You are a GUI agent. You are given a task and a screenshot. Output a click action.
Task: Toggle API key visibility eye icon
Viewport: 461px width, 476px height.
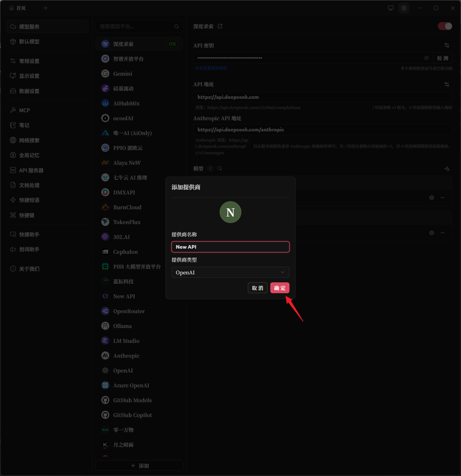tap(427, 58)
